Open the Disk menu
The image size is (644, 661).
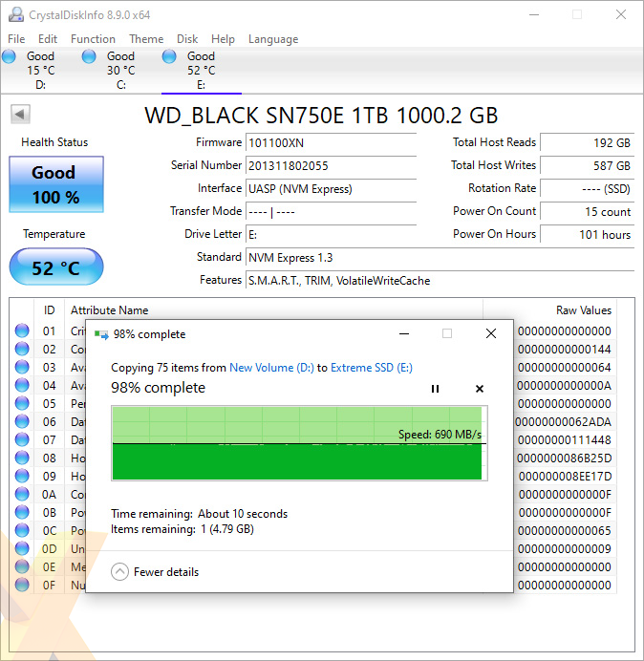[187, 39]
